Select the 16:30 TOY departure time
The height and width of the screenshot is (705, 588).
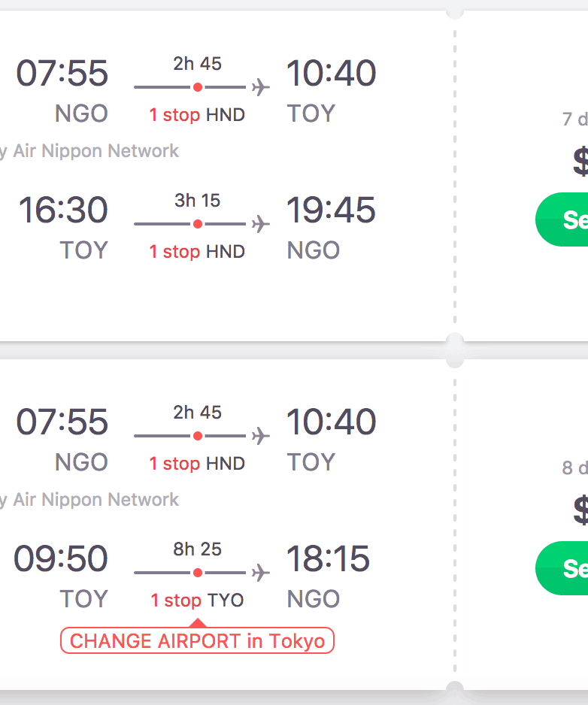pos(63,210)
